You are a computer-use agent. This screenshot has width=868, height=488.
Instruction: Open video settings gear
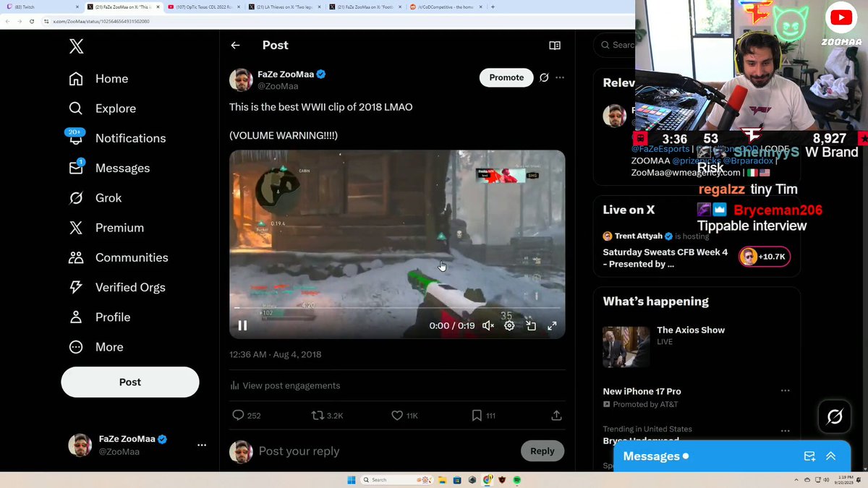coord(509,326)
